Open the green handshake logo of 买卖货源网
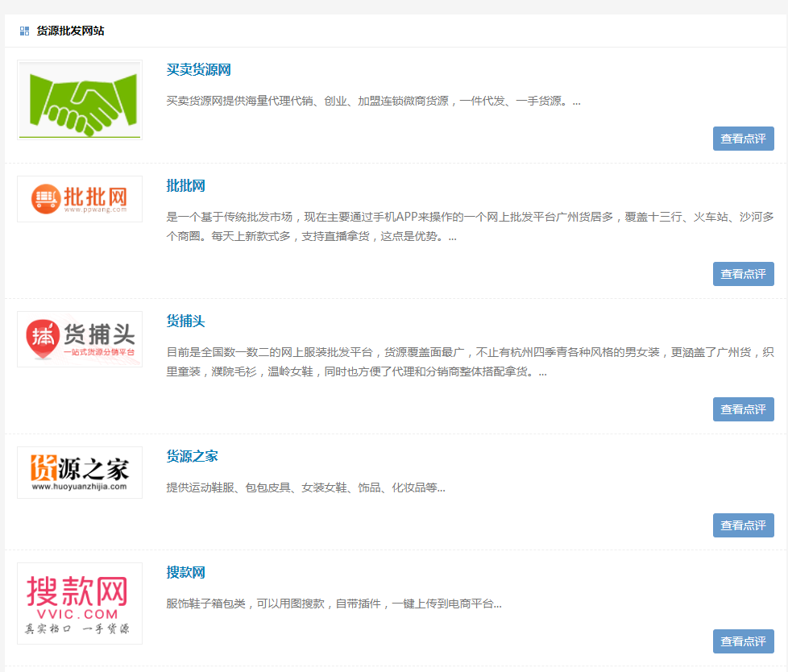Image resolution: width=788 pixels, height=672 pixels. [x=80, y=100]
